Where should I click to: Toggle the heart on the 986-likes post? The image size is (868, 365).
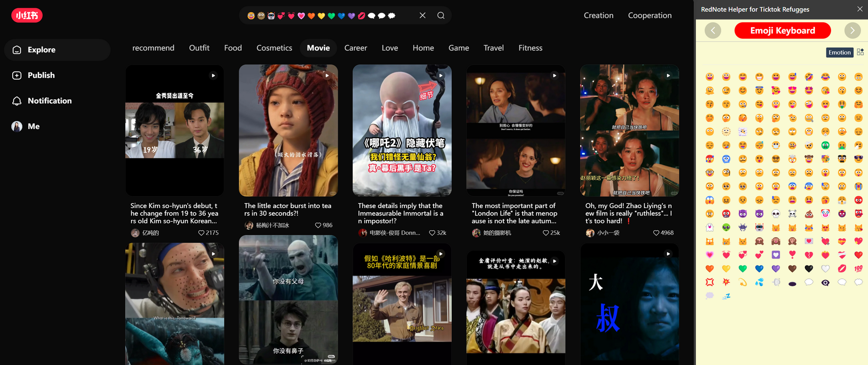[x=318, y=225]
